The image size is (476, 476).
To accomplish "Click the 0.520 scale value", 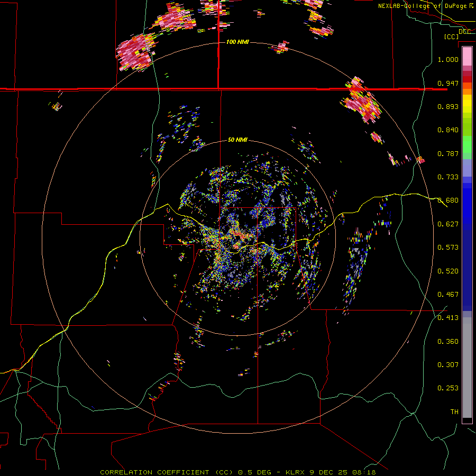I will click(x=448, y=271).
